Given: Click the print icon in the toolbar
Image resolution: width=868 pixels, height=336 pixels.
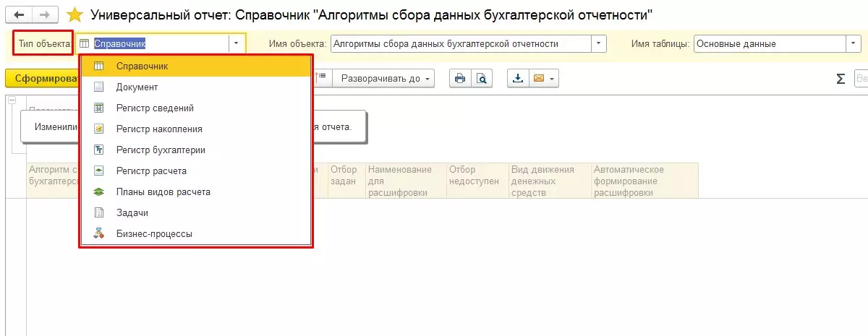Looking at the screenshot, I should [x=460, y=78].
